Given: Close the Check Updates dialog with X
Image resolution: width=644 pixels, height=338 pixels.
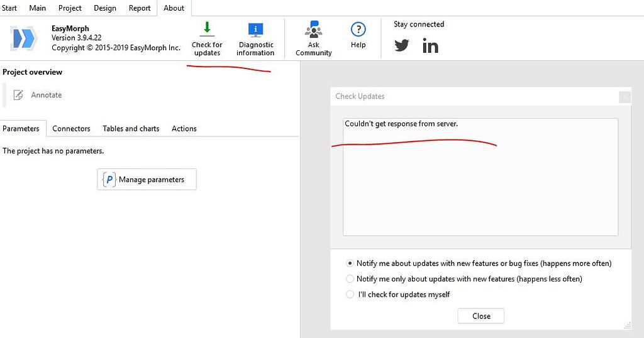Looking at the screenshot, I should [625, 97].
